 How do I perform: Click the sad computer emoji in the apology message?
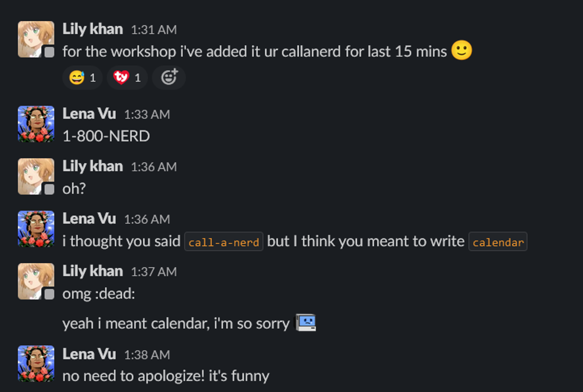coord(305,323)
